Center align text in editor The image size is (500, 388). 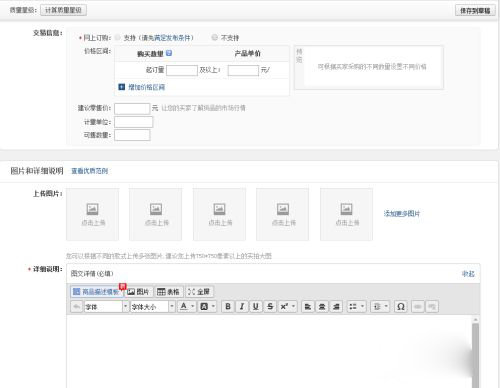[322, 307]
